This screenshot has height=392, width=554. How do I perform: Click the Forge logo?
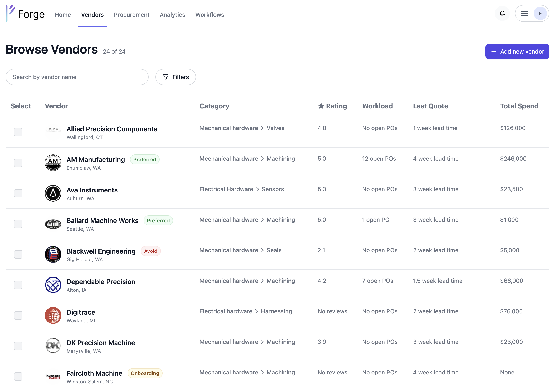(x=25, y=14)
